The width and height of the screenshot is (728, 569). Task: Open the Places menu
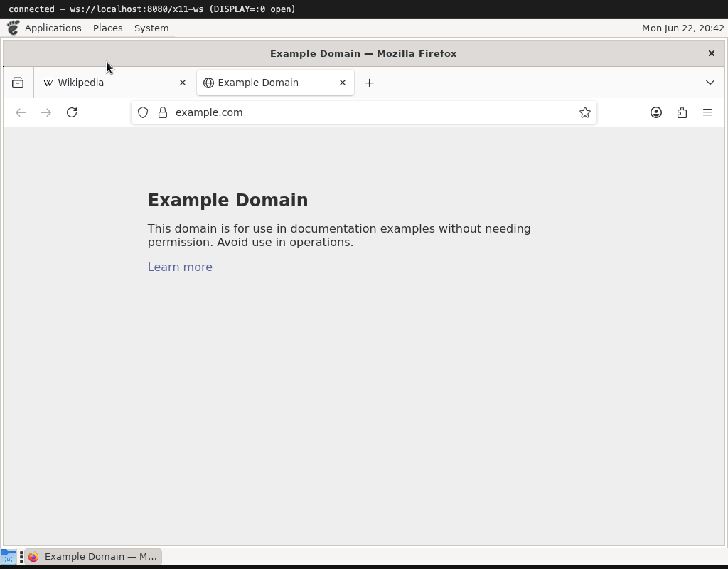108,28
